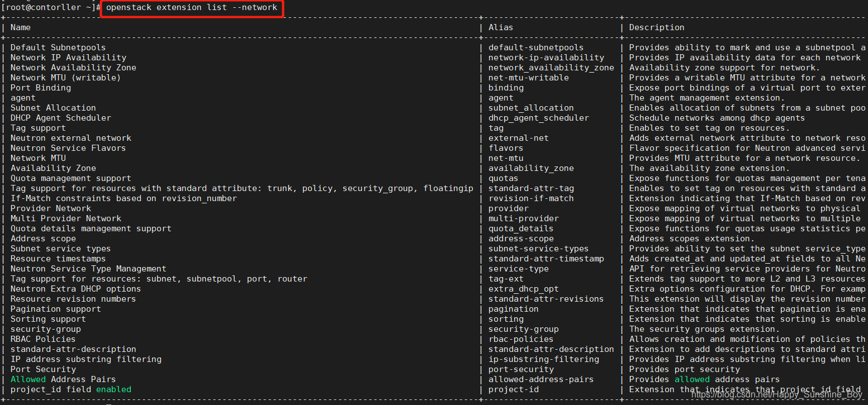This screenshot has width=868, height=405.
Task: Click 'project_id field enabled' name row
Action: pyautogui.click(x=71, y=389)
